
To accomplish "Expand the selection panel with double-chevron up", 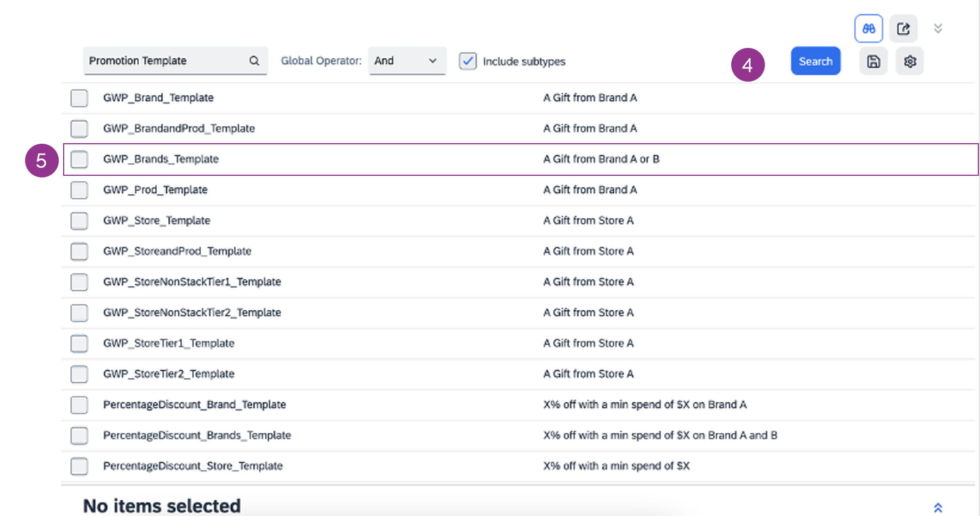I will (x=938, y=507).
